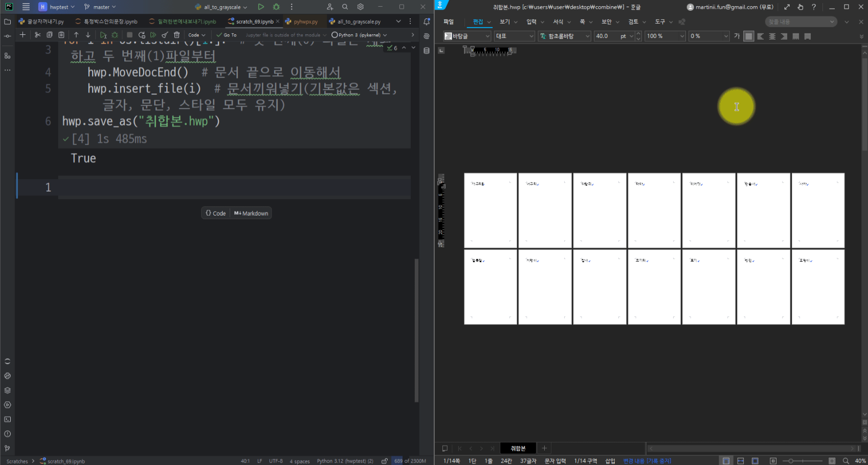Click the PyCharm Debug bug icon
Viewport: 868px width, 465px height.
click(276, 7)
